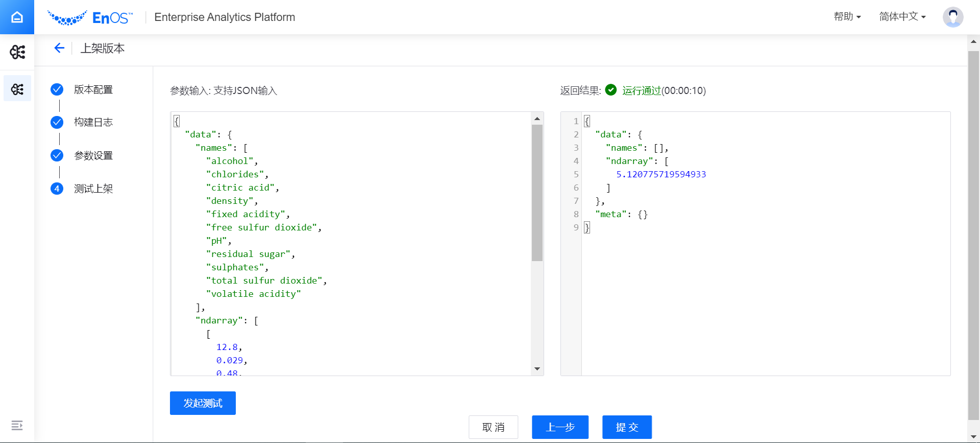Image resolution: width=980 pixels, height=443 pixels.
Task: Click the 构建日志 step check icon
Action: [x=57, y=122]
